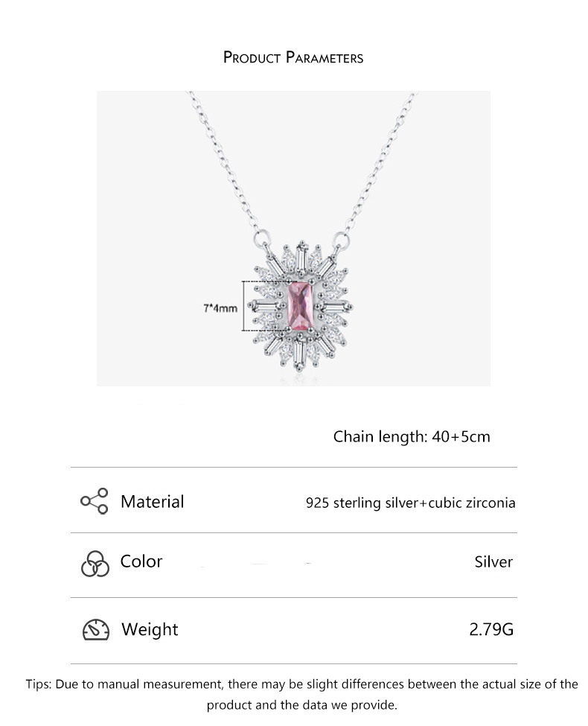Click the top baguette crystal of pendant
This screenshot has width=588, height=726.
coord(301,258)
